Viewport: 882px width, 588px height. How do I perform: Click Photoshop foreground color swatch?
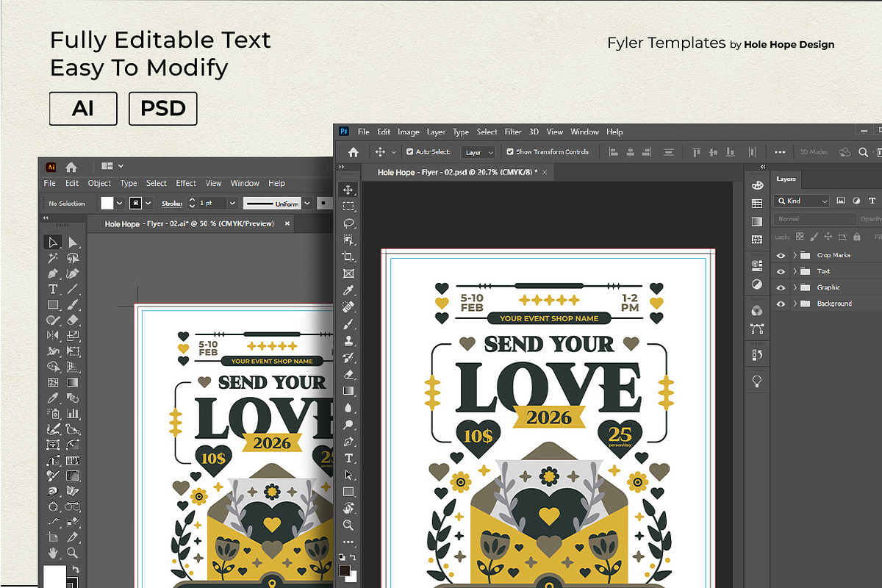click(x=345, y=570)
